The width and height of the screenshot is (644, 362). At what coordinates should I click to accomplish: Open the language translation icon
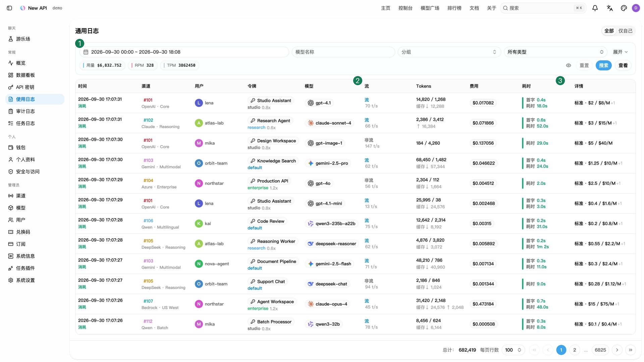pos(610,8)
